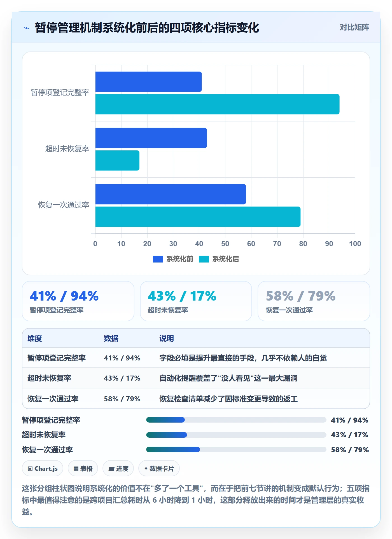Screen dimensions: 392x539
Task: Click blue bar for 恢复一次通过率
Action: click(x=171, y=194)
